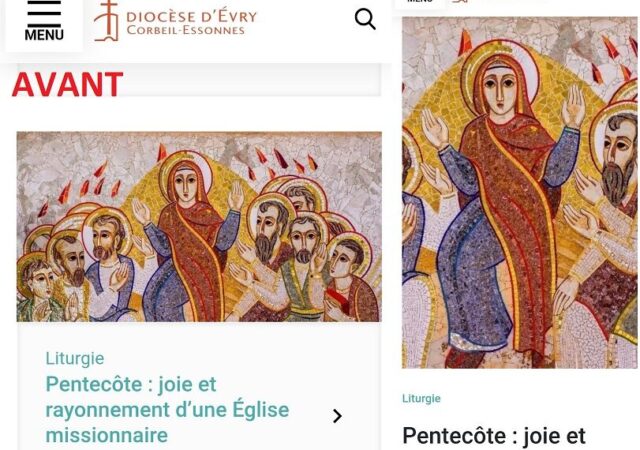Select the teal Liturgie category above the left title

point(75,358)
